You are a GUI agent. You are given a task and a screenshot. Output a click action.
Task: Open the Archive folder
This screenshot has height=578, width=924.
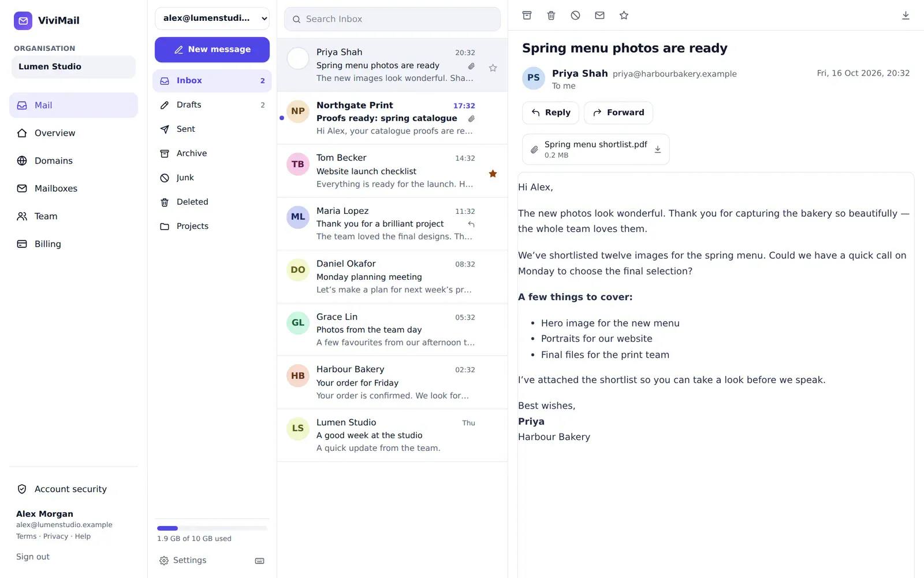pos(212,154)
